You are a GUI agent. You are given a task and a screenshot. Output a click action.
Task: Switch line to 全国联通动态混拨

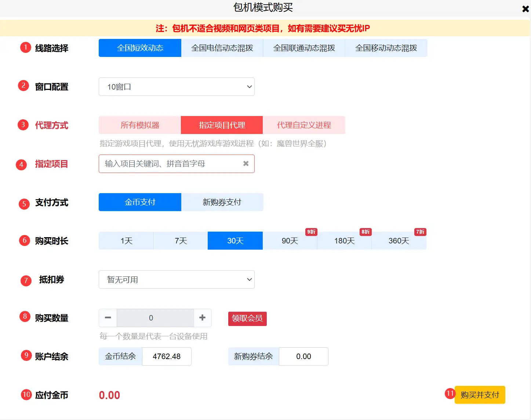coord(304,48)
